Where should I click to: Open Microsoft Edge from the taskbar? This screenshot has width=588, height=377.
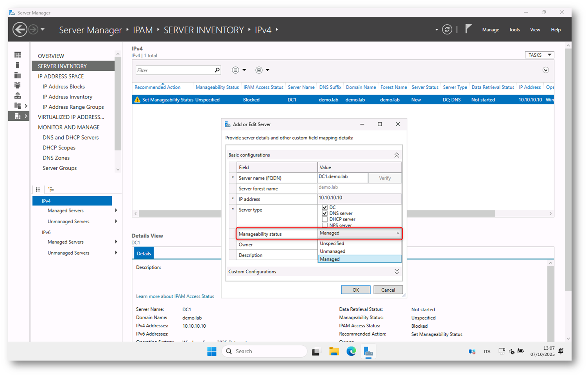tap(351, 351)
